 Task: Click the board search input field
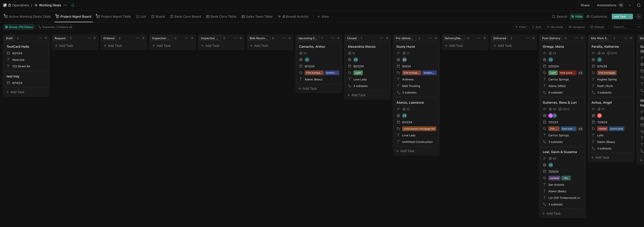pos(624,27)
